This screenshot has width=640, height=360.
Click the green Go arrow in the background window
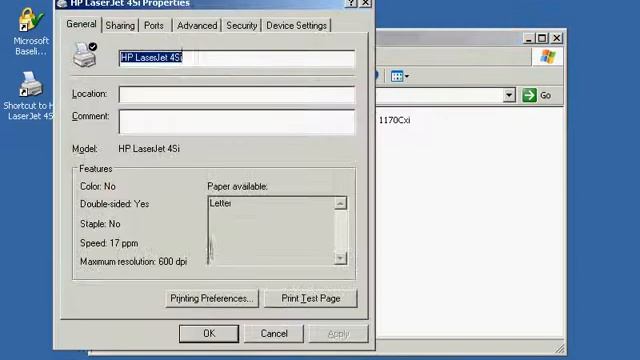pyautogui.click(x=529, y=95)
